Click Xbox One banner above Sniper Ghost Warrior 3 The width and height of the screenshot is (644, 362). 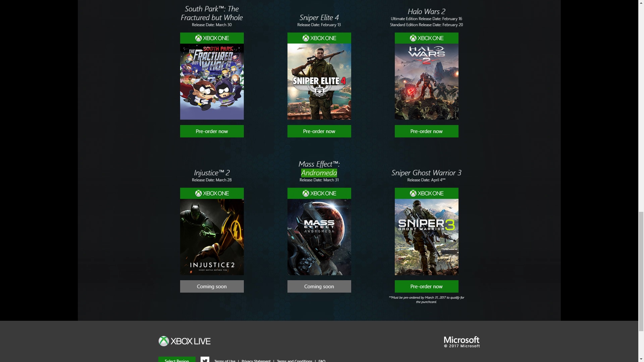(427, 193)
